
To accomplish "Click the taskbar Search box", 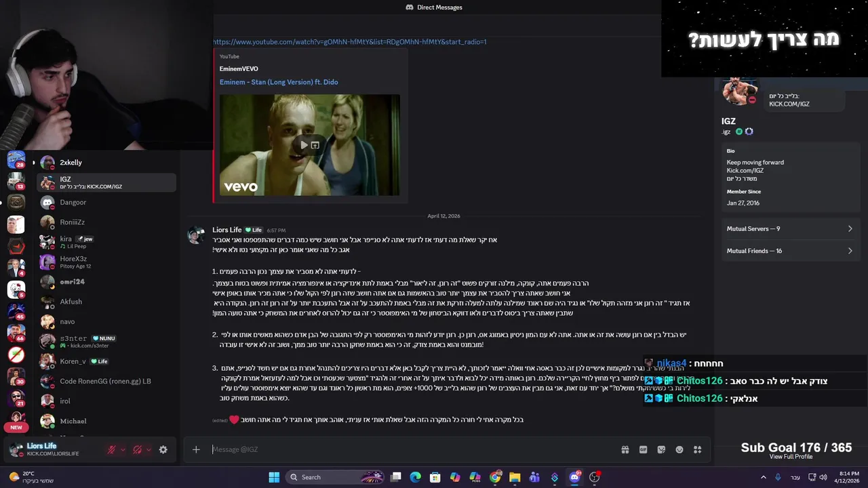I will (x=334, y=477).
